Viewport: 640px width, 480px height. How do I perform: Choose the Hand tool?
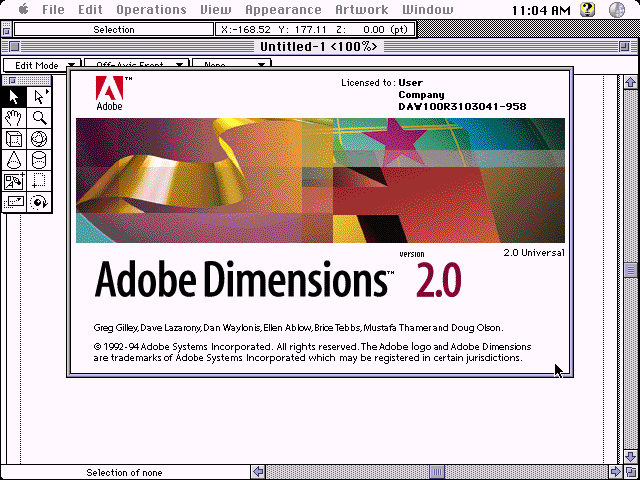14,118
